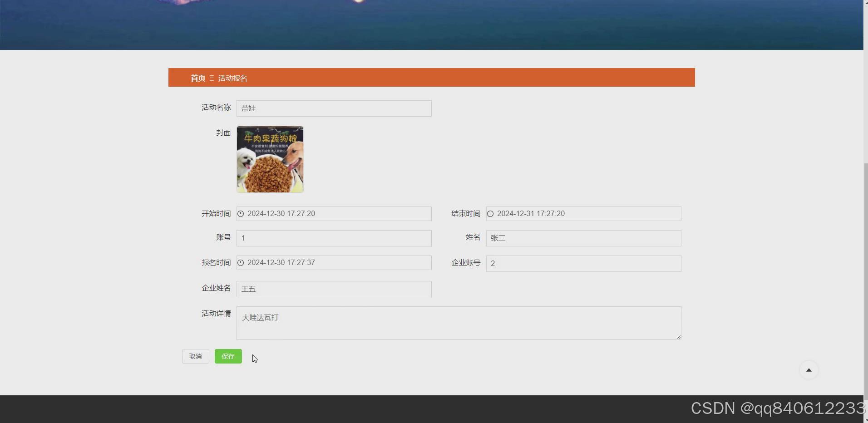
Task: Click the 账号 label
Action: tap(223, 237)
